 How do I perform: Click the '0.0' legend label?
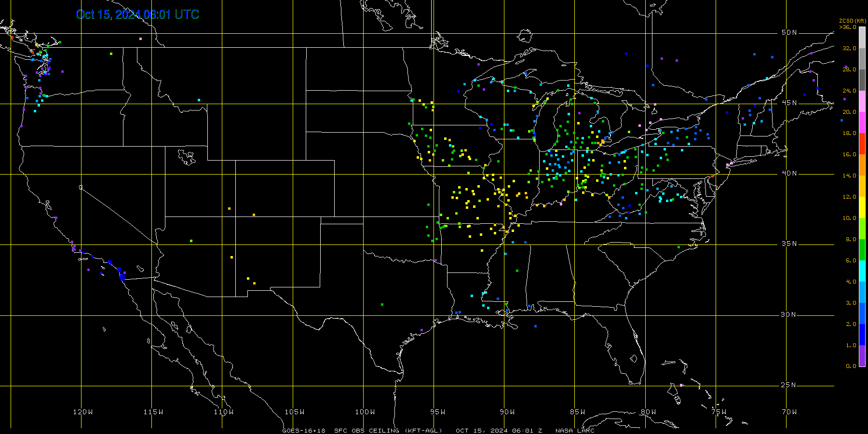(851, 366)
